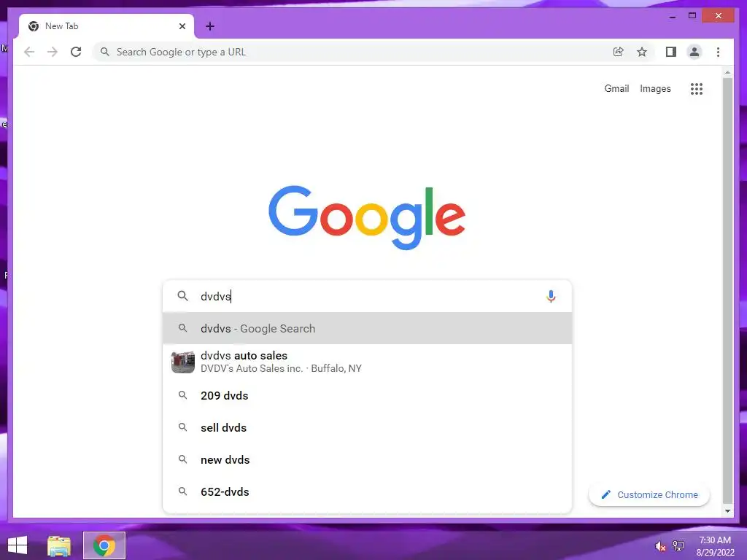747x560 pixels.
Task: Click magnifier icon in Google search box
Action: pos(182,296)
